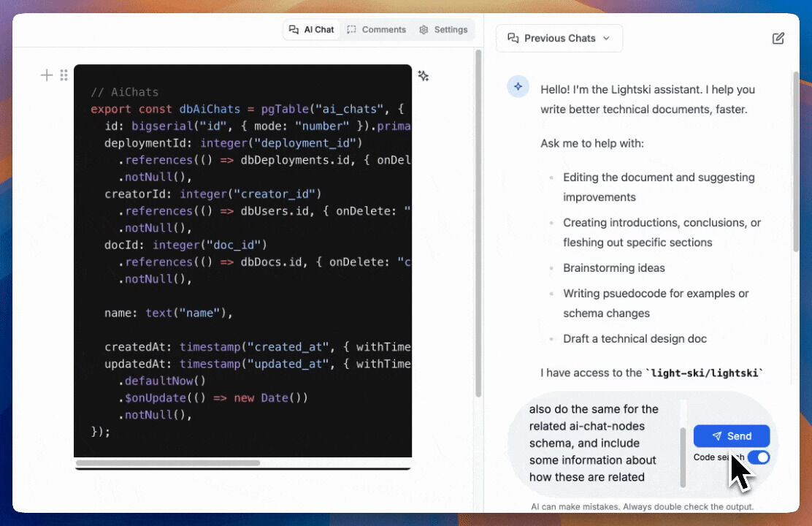Click the "light-ski/lightski" repository name
The image size is (812, 526).
pyautogui.click(x=704, y=373)
